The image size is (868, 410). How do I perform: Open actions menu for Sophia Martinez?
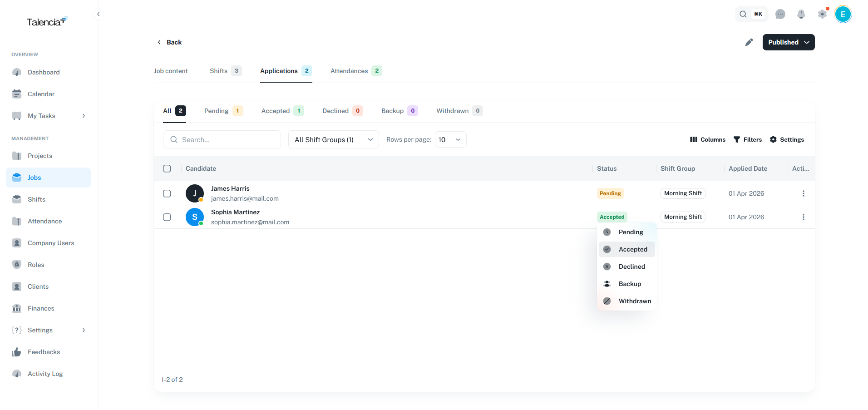pyautogui.click(x=803, y=217)
